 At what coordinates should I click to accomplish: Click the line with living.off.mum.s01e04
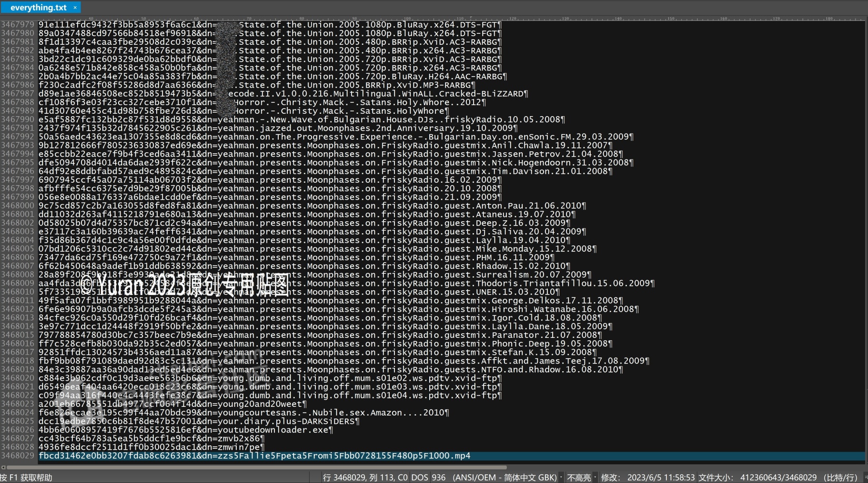[x=270, y=396]
